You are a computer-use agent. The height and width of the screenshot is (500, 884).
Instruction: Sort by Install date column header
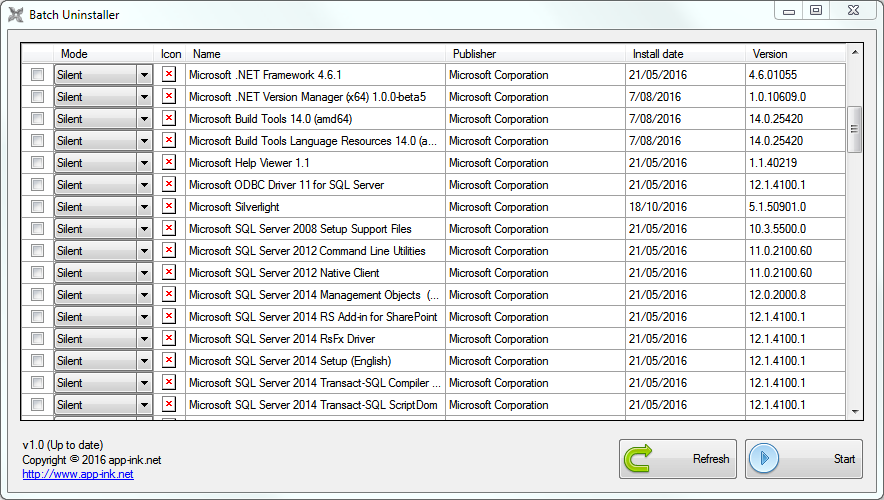(x=685, y=54)
